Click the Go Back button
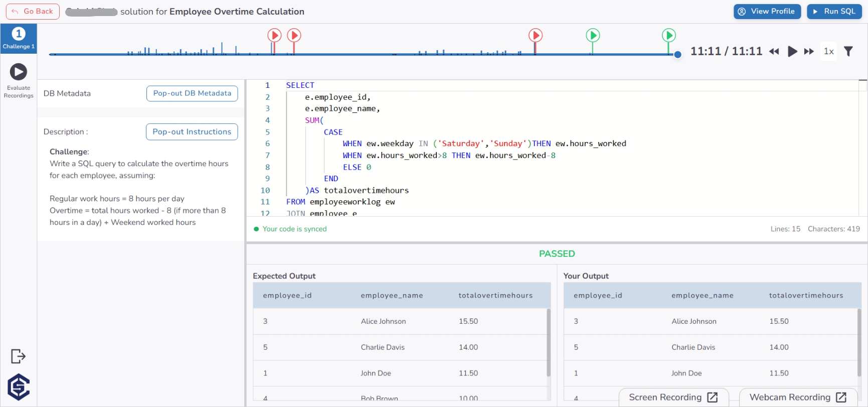The image size is (868, 407). point(33,12)
